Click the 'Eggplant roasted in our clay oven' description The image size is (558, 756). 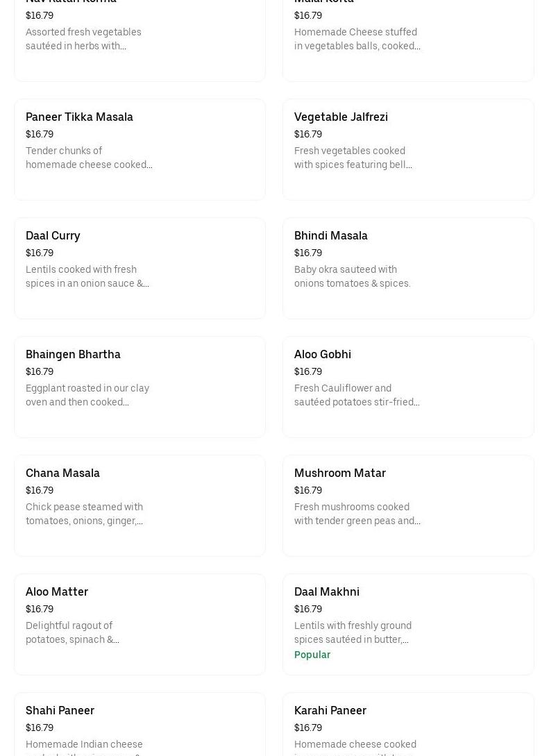click(x=87, y=395)
